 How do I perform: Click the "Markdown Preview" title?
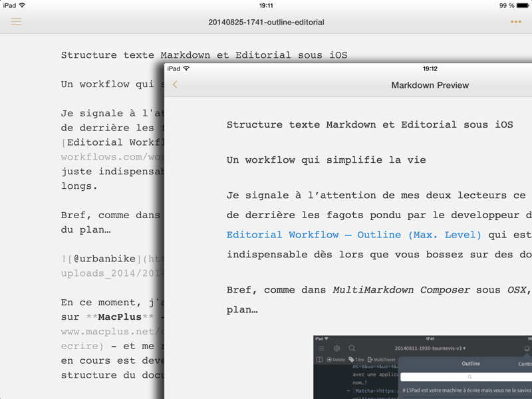pos(430,85)
